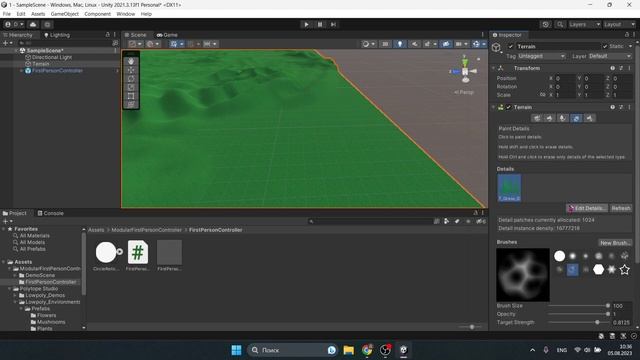The image size is (640, 360).
Task: Open the Layout dropdown in toolbar
Action: [x=619, y=24]
